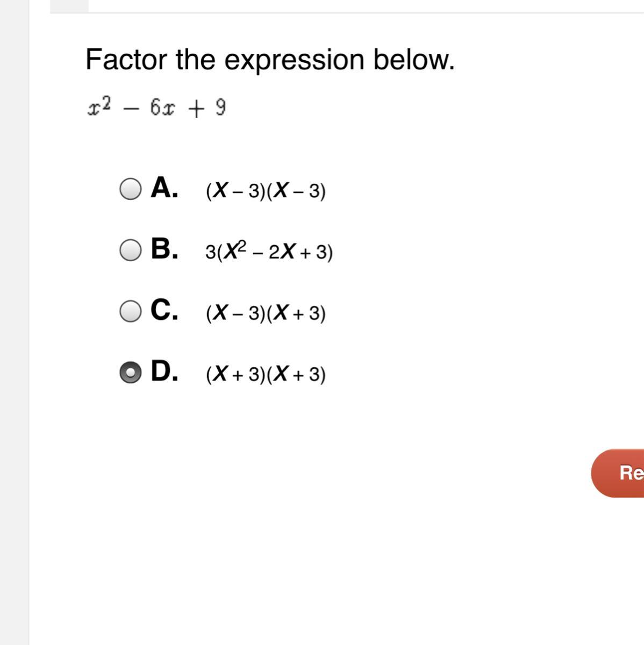Click the 9 constant in the math expression
This screenshot has width=644, height=645.
coord(220,108)
